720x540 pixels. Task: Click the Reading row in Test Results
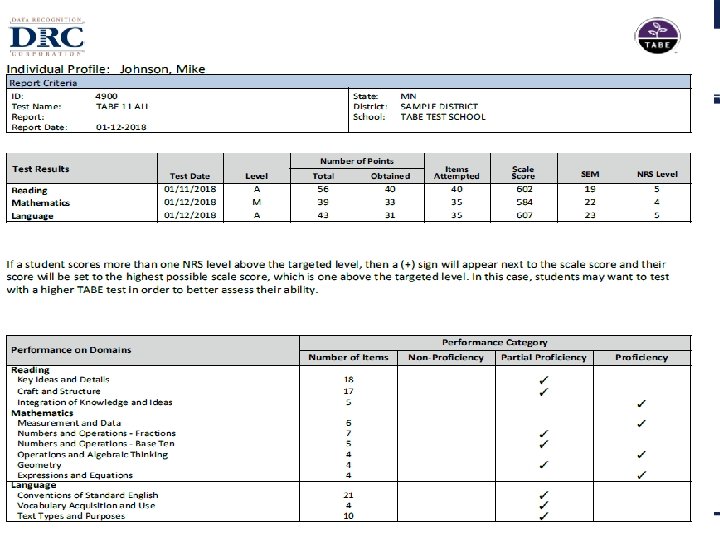[349, 189]
